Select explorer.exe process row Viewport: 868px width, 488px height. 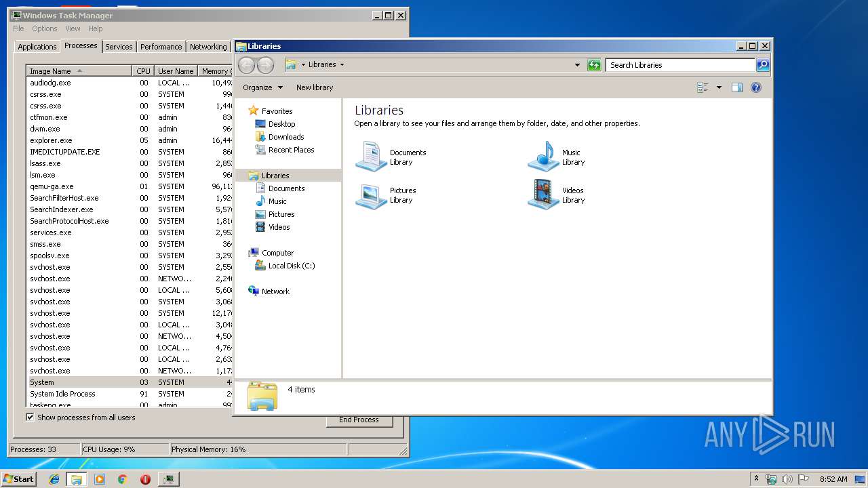[130, 140]
